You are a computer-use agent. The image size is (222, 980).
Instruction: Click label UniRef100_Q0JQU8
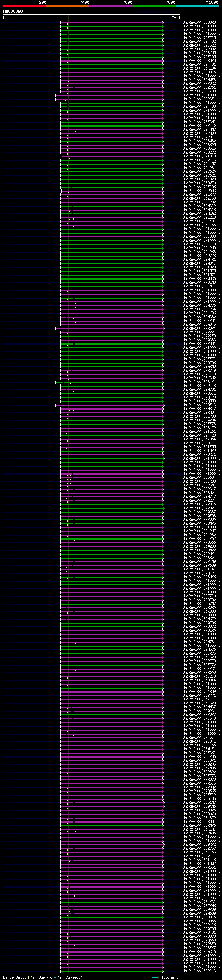[x=199, y=237]
